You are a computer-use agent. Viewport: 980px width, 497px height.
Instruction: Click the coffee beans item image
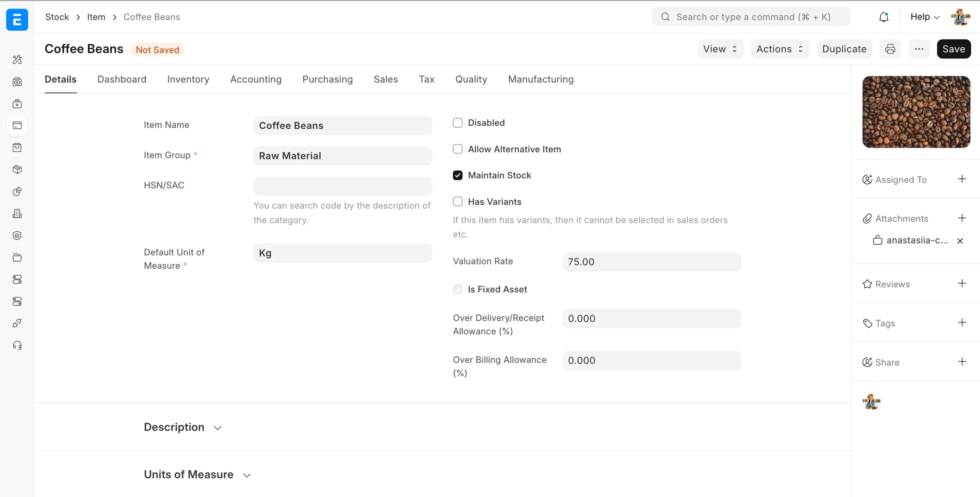[916, 112]
